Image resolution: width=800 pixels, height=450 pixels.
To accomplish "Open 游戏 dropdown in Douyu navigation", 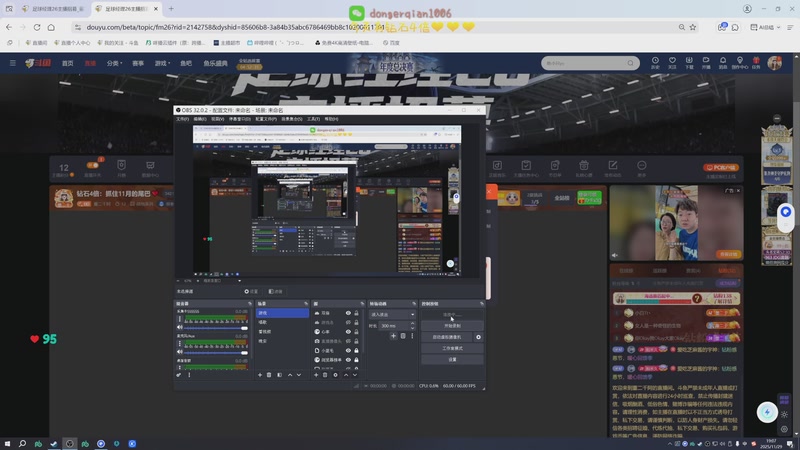I will point(162,63).
